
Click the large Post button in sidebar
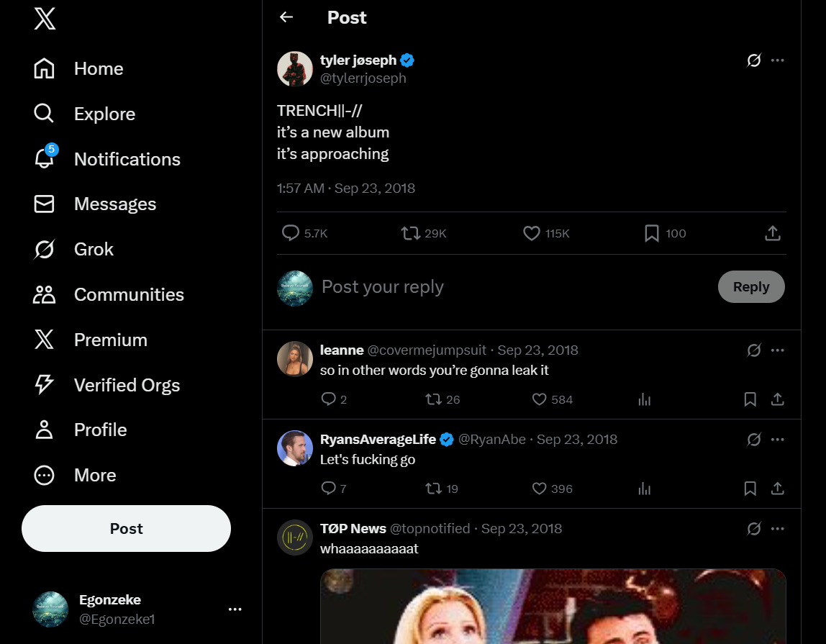click(x=126, y=528)
